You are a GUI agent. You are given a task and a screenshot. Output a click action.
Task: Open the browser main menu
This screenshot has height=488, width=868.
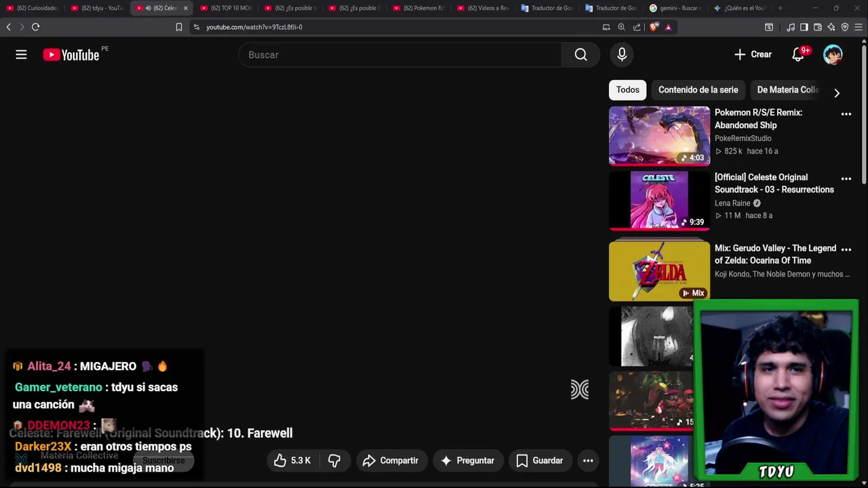[x=859, y=27]
